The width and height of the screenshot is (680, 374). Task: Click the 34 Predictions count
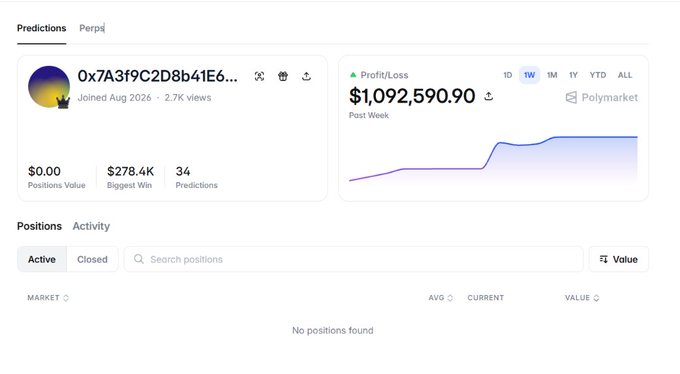point(183,171)
